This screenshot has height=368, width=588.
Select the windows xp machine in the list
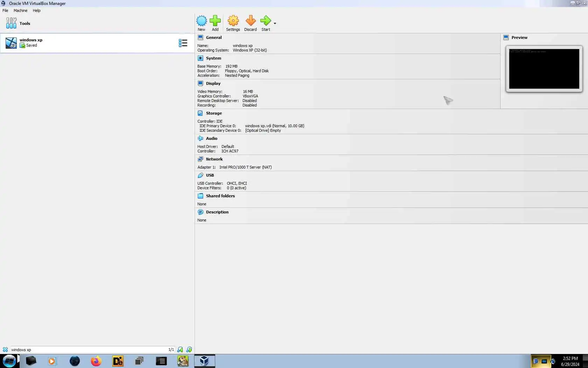coord(97,43)
